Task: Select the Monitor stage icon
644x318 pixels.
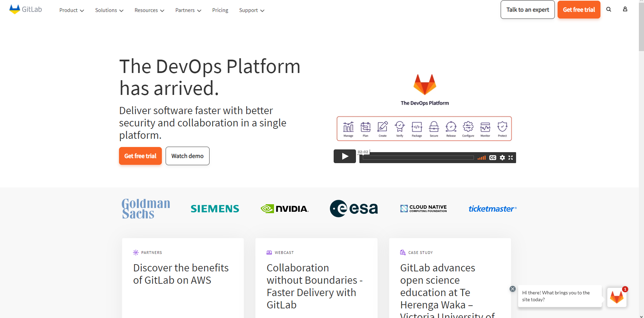Action: coord(485,129)
